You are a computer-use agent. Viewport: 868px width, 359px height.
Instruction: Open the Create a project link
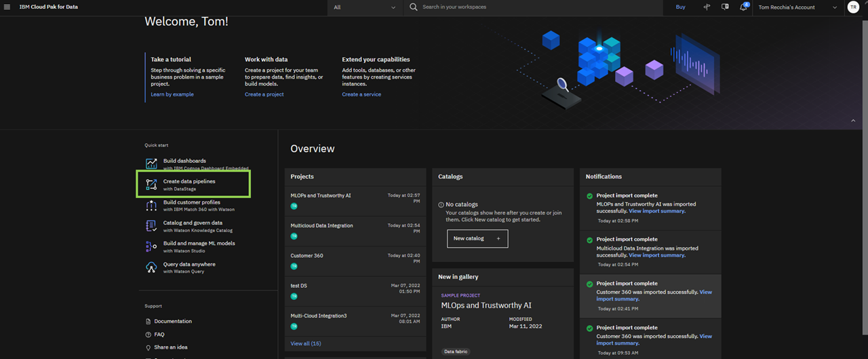(264, 94)
